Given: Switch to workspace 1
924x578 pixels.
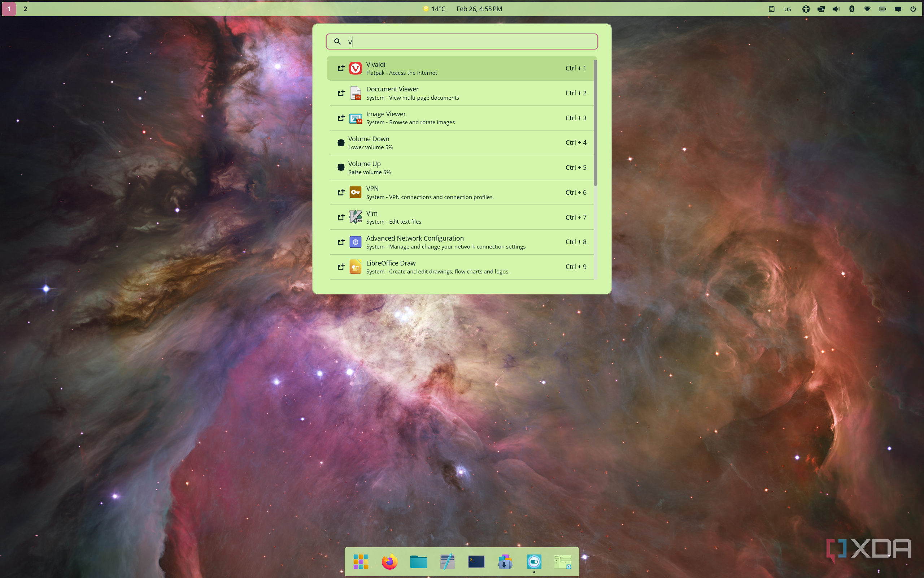Looking at the screenshot, I should tap(9, 9).
